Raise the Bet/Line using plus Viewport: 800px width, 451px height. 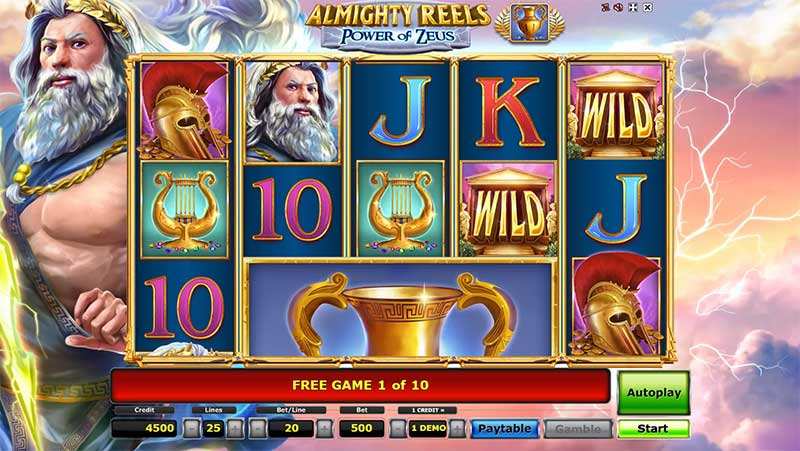[x=324, y=429]
